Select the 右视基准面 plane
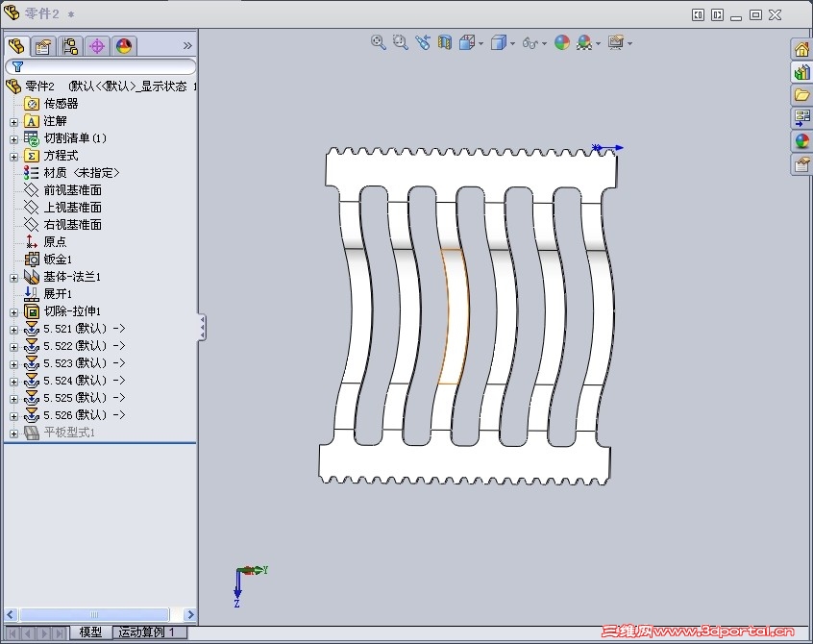This screenshot has height=644, width=813. 73,225
